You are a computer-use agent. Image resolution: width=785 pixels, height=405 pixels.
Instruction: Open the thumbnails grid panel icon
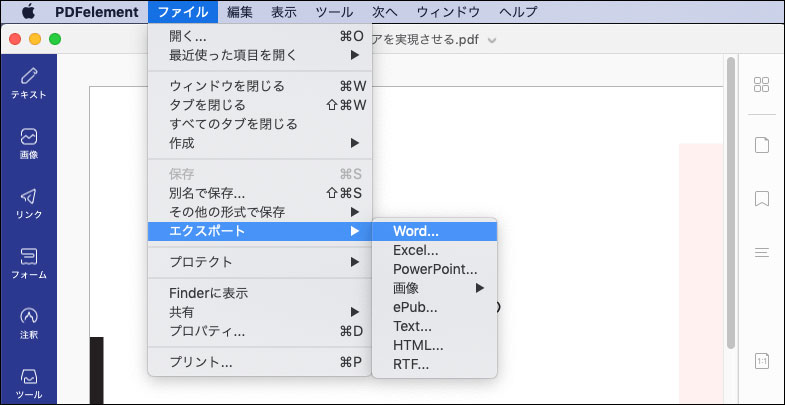pos(761,85)
